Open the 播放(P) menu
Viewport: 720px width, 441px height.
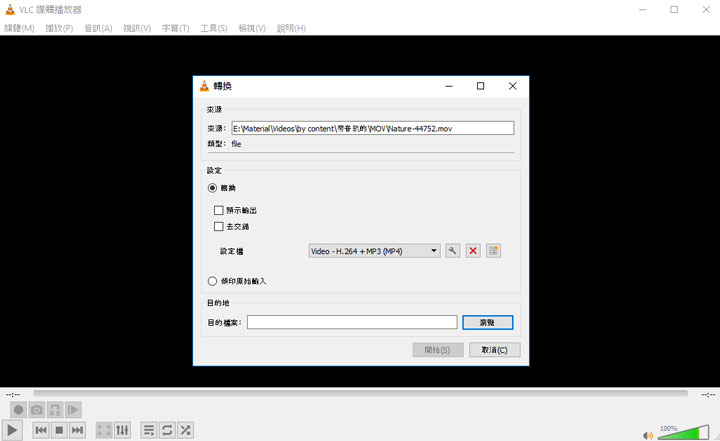[59, 28]
